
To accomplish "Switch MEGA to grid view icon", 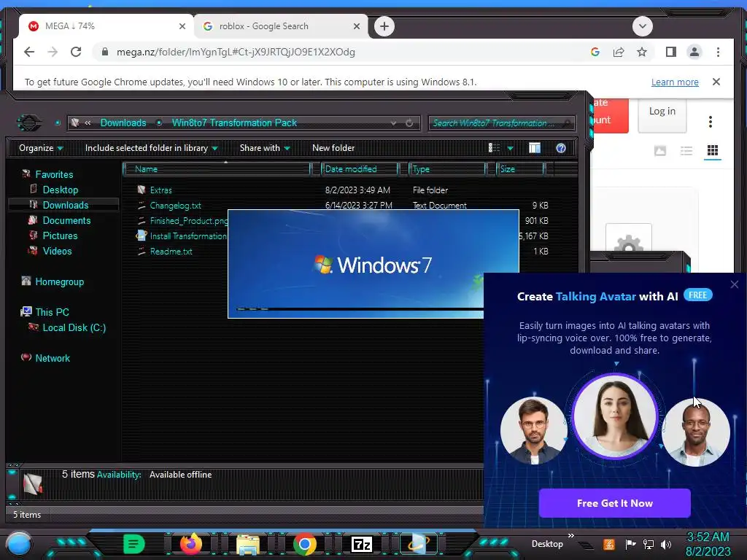I will click(x=712, y=151).
